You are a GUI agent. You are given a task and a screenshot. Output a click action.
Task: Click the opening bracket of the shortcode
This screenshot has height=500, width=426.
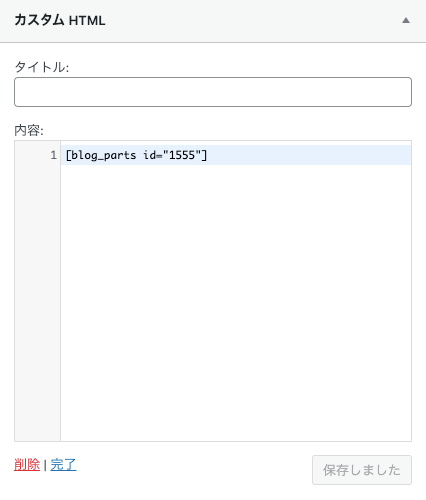(x=68, y=155)
